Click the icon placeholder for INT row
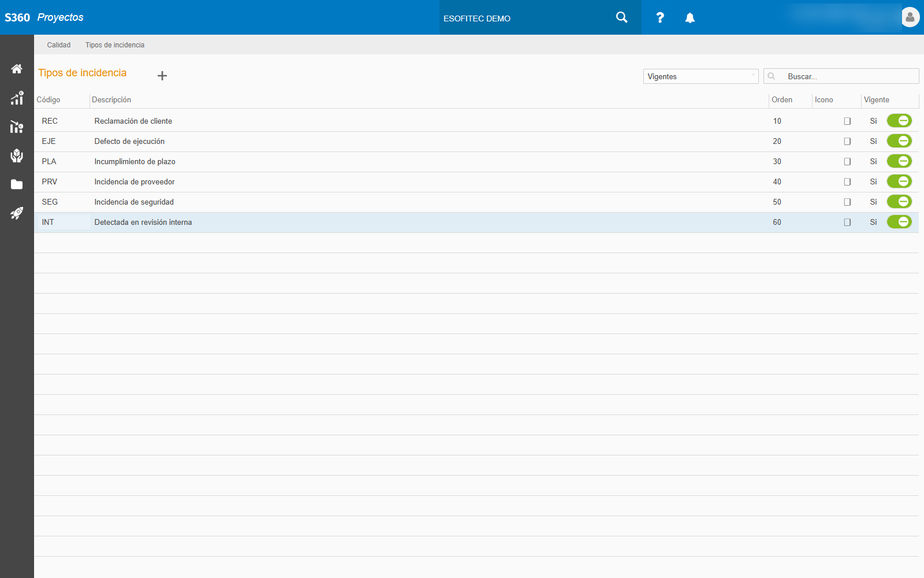Image resolution: width=924 pixels, height=578 pixels. tap(847, 223)
